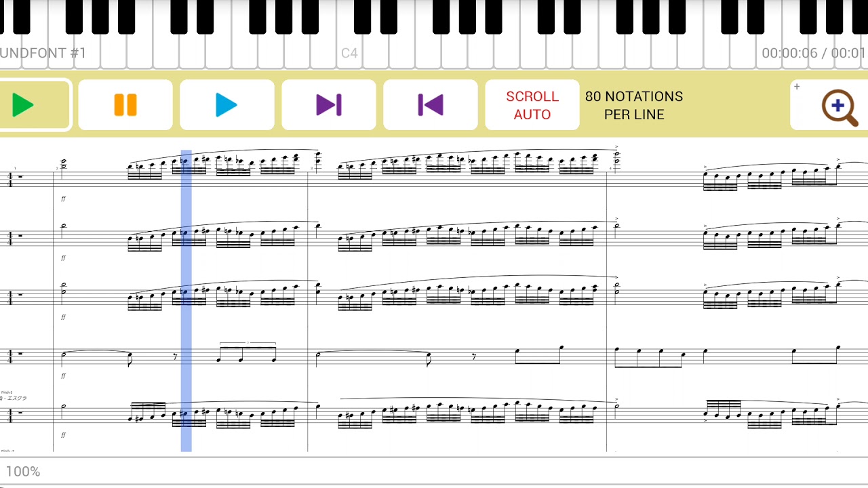Click the Japanese instrument label on bottom staff

coord(14,399)
